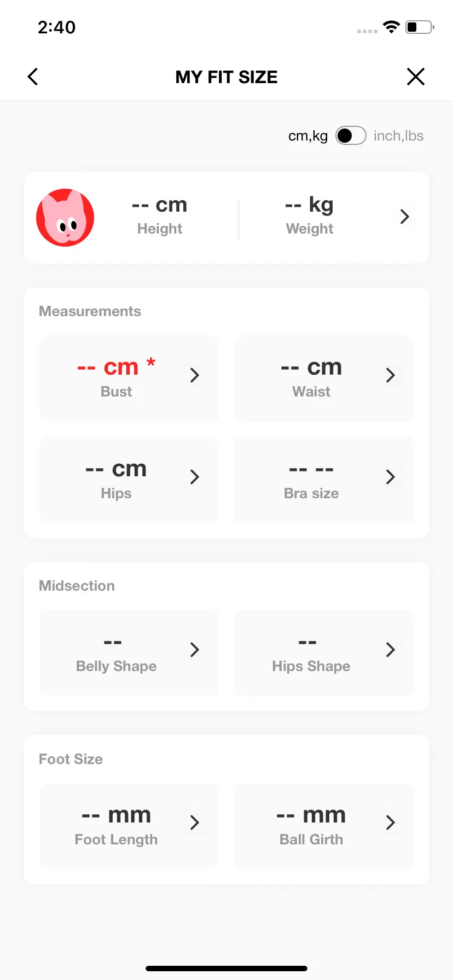Tap the battery status icon
Image resolution: width=453 pixels, height=980 pixels.
pos(420,27)
